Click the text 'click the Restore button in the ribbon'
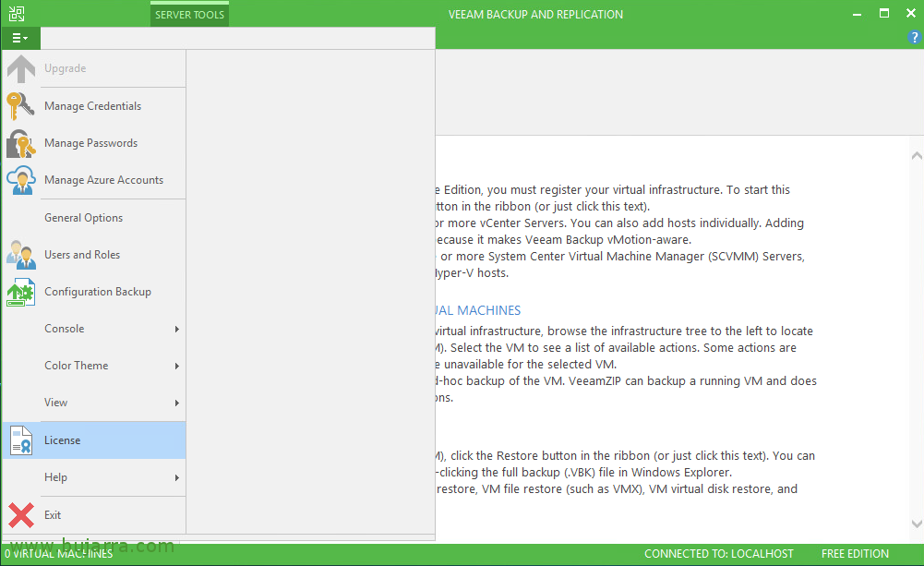 [x=551, y=456]
